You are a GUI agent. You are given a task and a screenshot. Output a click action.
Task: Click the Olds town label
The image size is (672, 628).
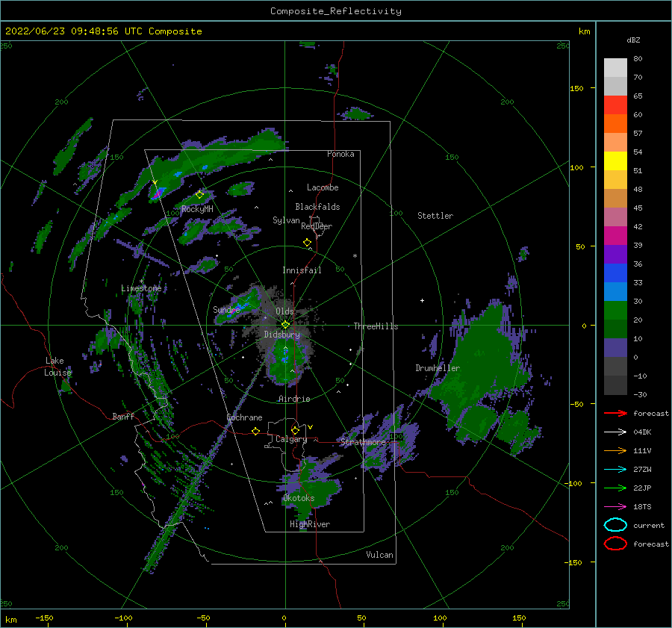click(x=284, y=311)
